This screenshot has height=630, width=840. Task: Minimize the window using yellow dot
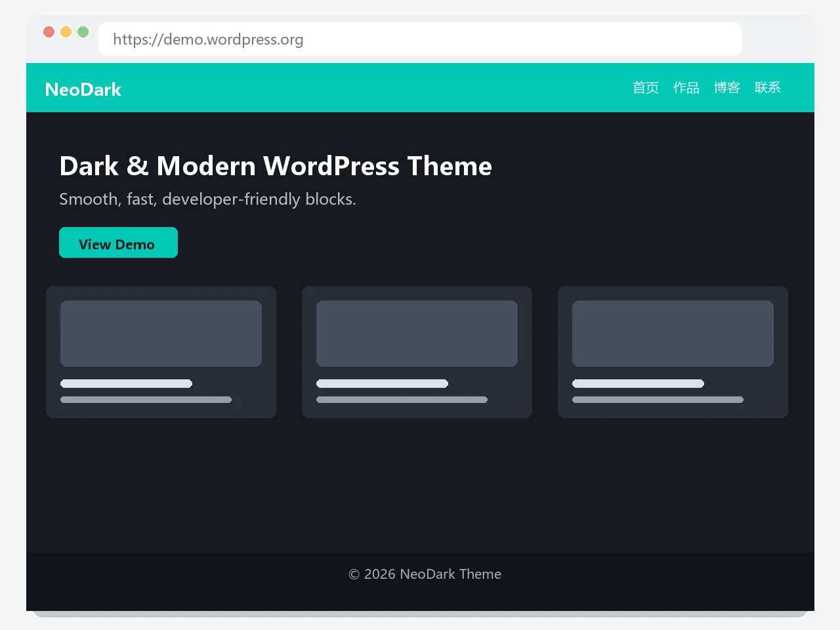66,31
